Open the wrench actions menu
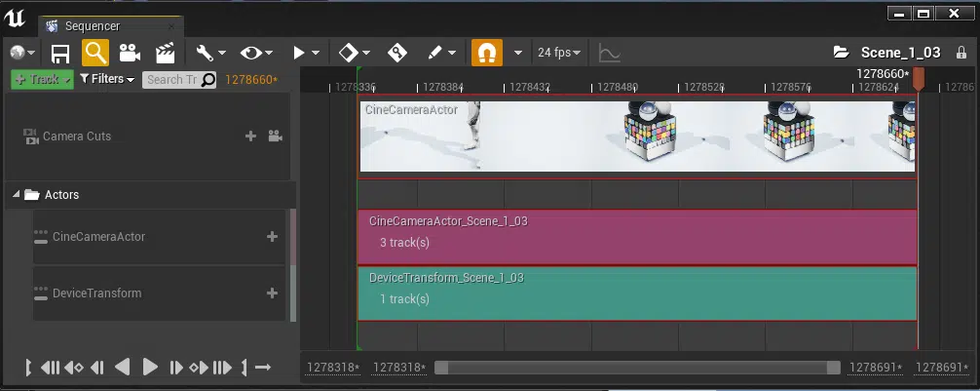 click(210, 53)
